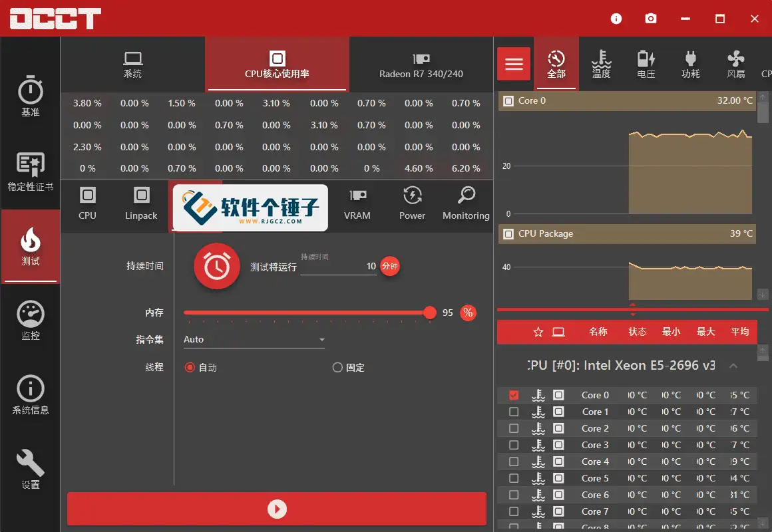Sort by the 名称 column header
The width and height of the screenshot is (772, 532).
(598, 332)
